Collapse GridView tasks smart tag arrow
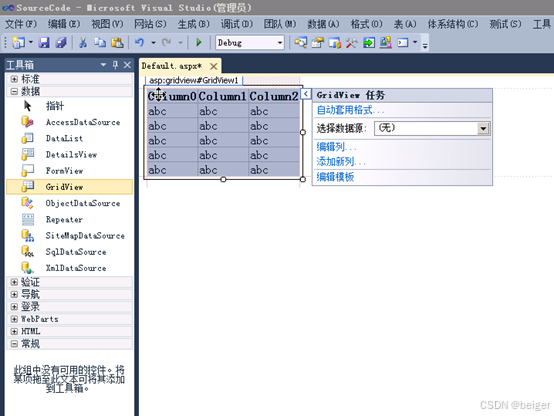The height and width of the screenshot is (416, 554). [x=306, y=94]
